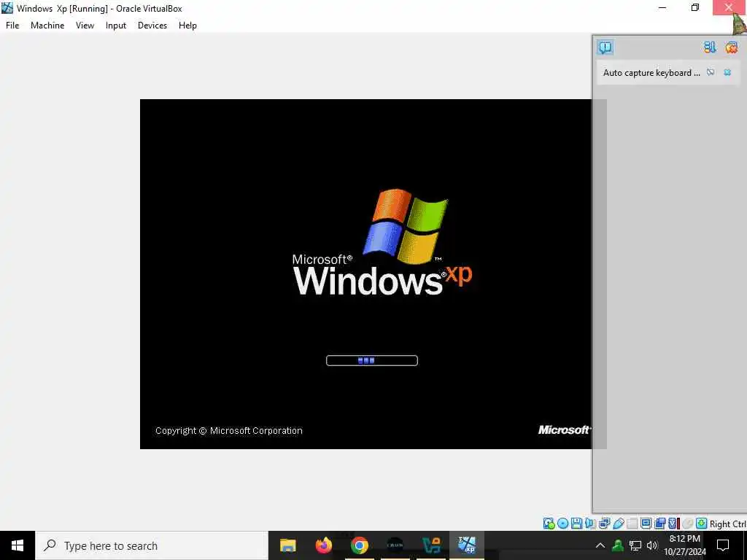Open the volume speaker tray icon
The image size is (747, 560).
[652, 545]
